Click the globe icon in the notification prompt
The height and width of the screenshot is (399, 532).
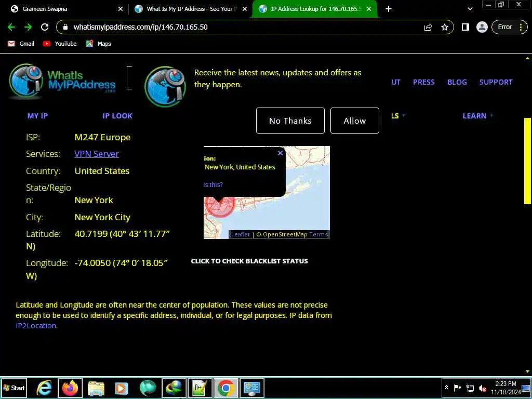click(x=165, y=87)
